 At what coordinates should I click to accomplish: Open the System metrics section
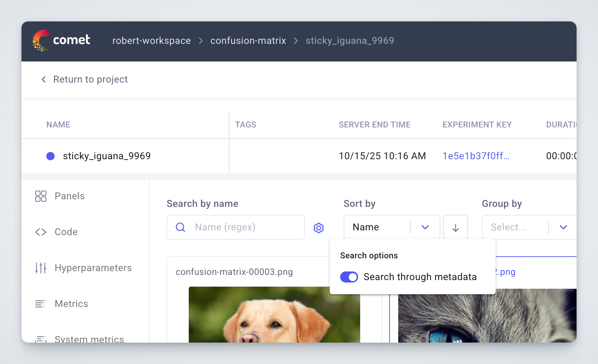click(x=89, y=339)
